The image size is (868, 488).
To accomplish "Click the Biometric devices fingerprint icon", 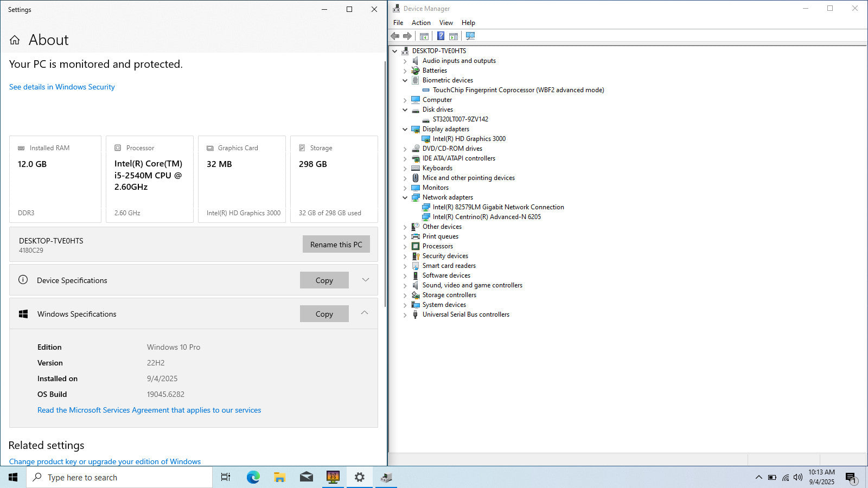I will (416, 80).
